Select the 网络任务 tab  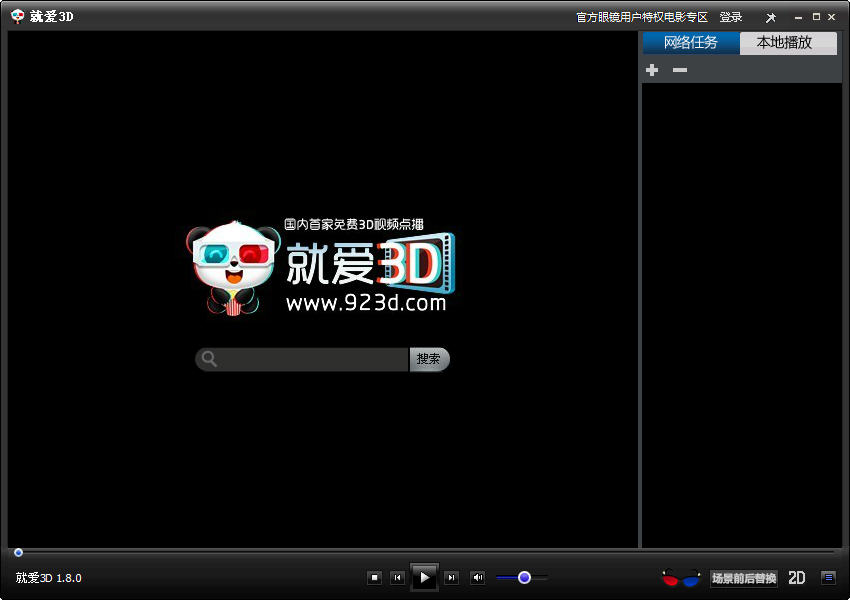pos(692,43)
